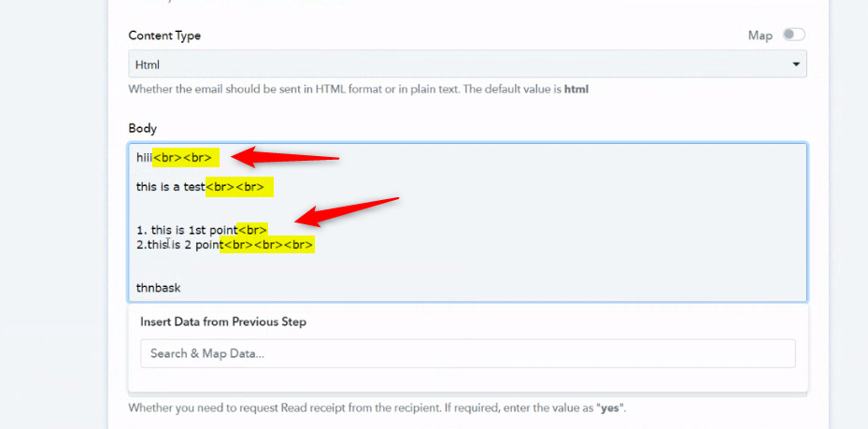This screenshot has width=868, height=429.
Task: Click the Read receipt help text
Action: pos(377,409)
